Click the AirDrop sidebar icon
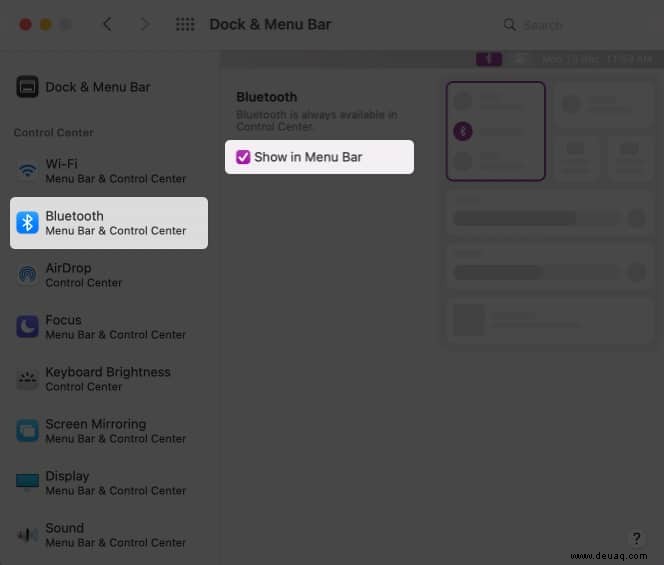 click(x=28, y=274)
